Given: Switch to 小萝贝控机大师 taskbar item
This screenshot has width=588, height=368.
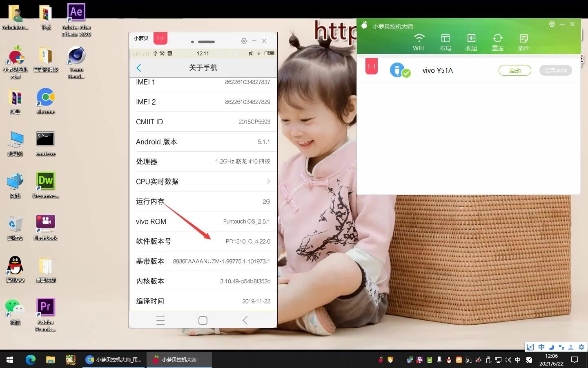Looking at the screenshot, I should pos(179,360).
